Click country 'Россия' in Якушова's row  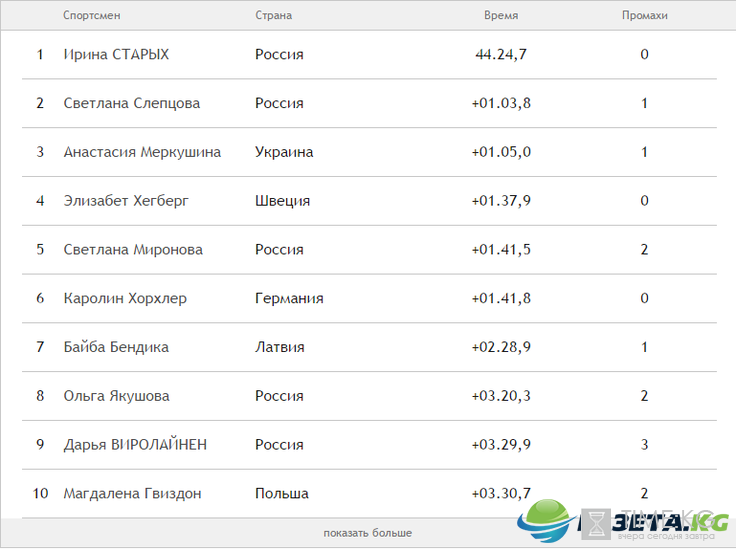click(x=279, y=396)
